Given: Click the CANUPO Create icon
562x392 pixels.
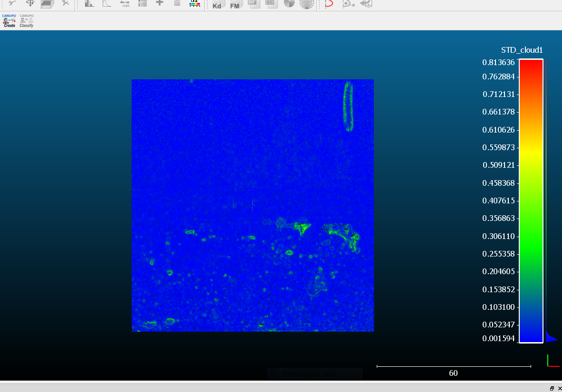Looking at the screenshot, I should [10, 21].
